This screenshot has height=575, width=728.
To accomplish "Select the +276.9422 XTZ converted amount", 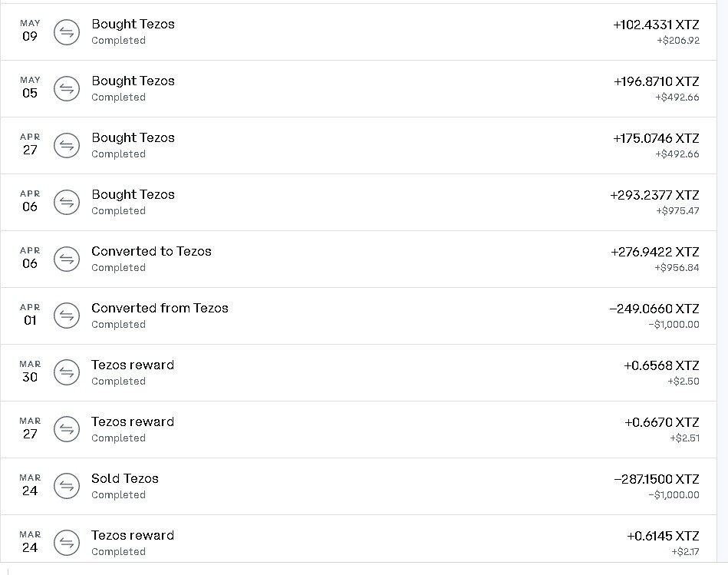I will point(654,253).
